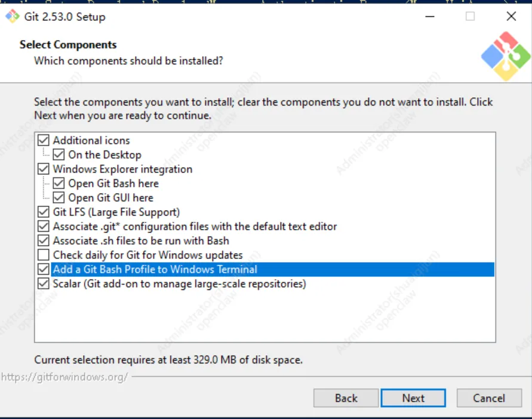Close the Git Setup window
Screen dimensions: 532x419
pyautogui.click(x=511, y=17)
